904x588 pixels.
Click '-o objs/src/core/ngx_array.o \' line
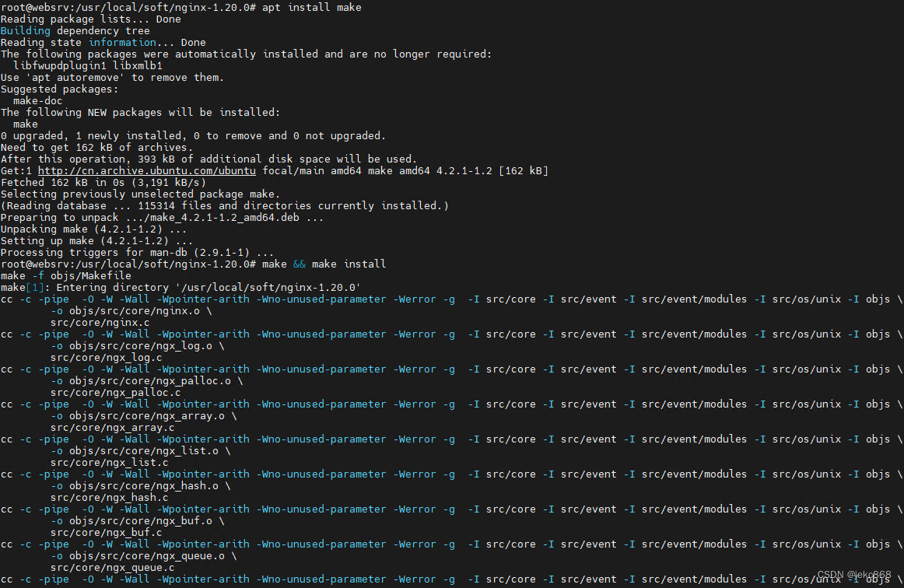click(144, 416)
